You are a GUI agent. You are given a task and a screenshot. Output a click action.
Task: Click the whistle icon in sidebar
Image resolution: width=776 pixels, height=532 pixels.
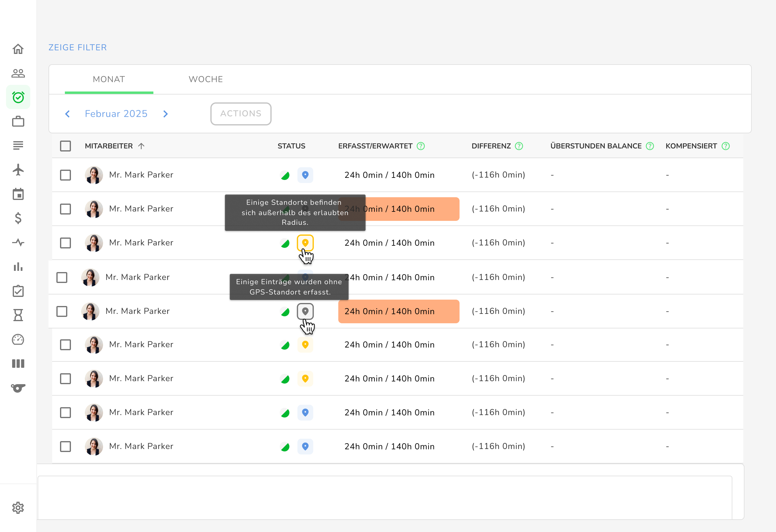point(18,388)
